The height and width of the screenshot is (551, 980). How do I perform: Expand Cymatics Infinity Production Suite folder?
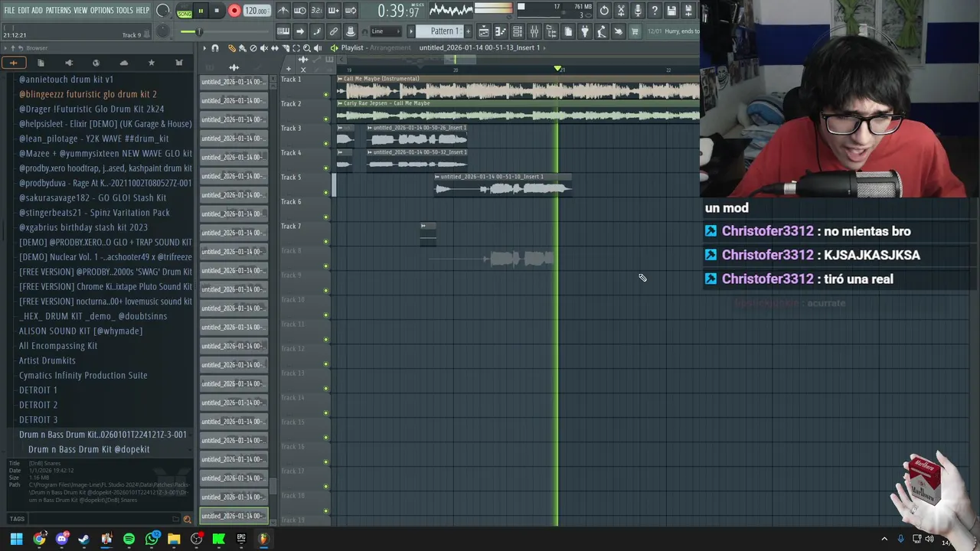tap(83, 375)
